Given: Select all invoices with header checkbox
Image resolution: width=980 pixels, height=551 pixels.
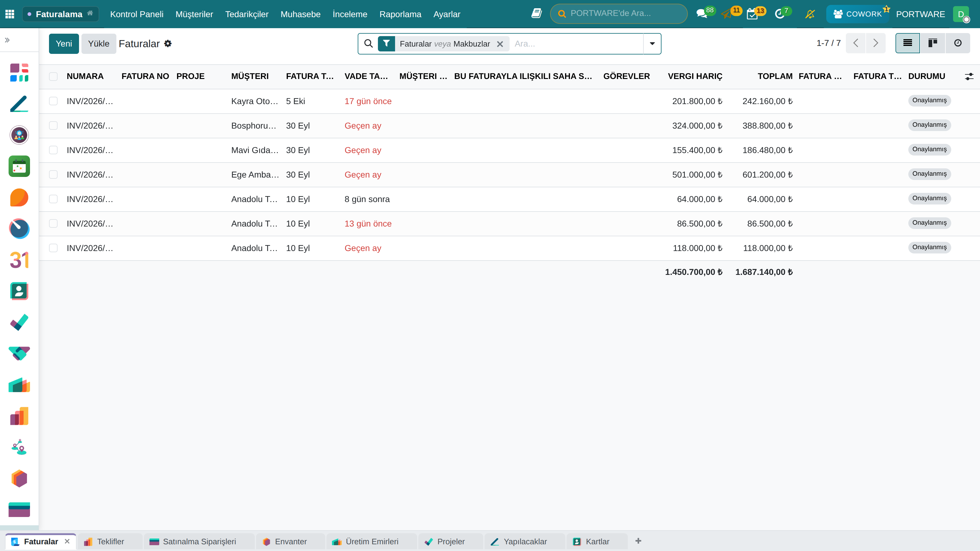Looking at the screenshot, I should click(x=53, y=77).
